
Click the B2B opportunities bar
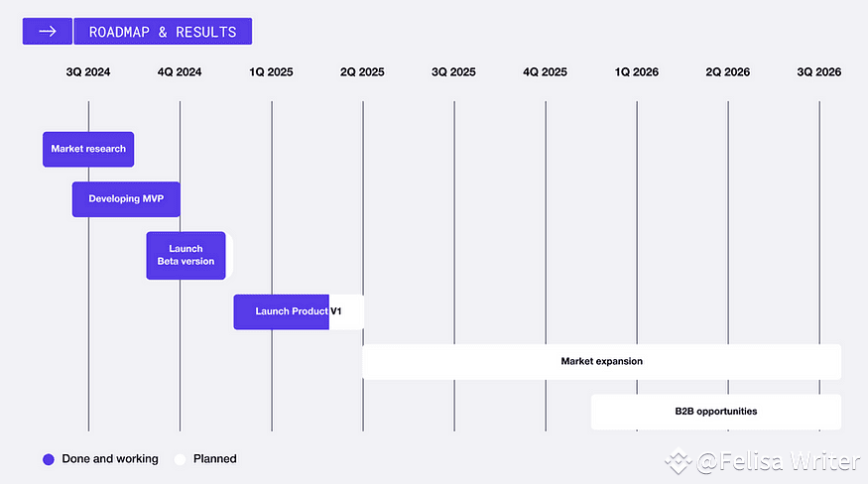(x=715, y=411)
